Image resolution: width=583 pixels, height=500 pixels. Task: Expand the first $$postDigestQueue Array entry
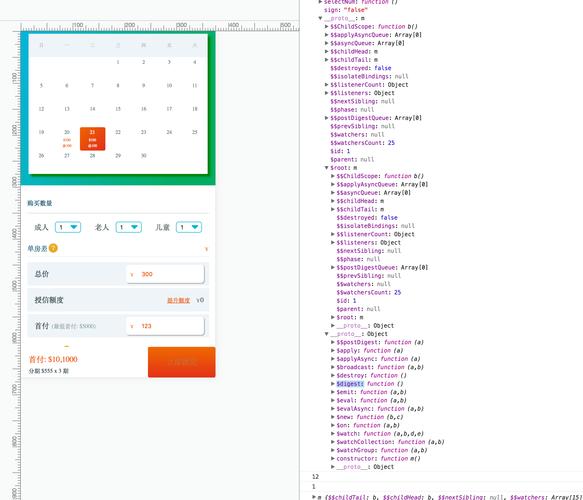(326, 118)
